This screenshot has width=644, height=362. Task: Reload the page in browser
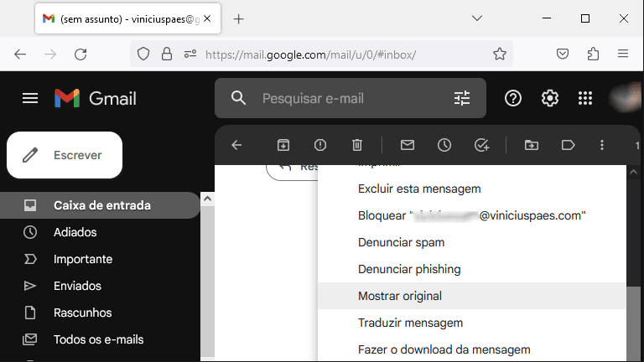click(80, 54)
